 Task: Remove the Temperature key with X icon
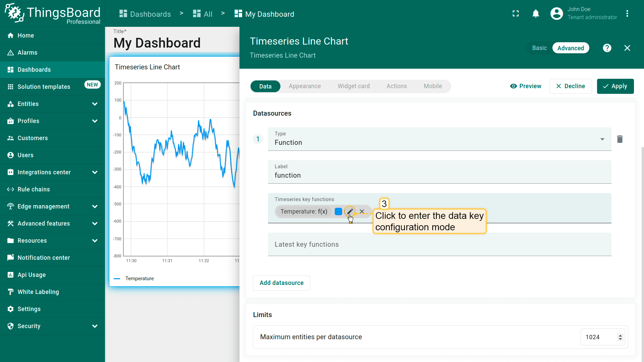click(x=362, y=212)
